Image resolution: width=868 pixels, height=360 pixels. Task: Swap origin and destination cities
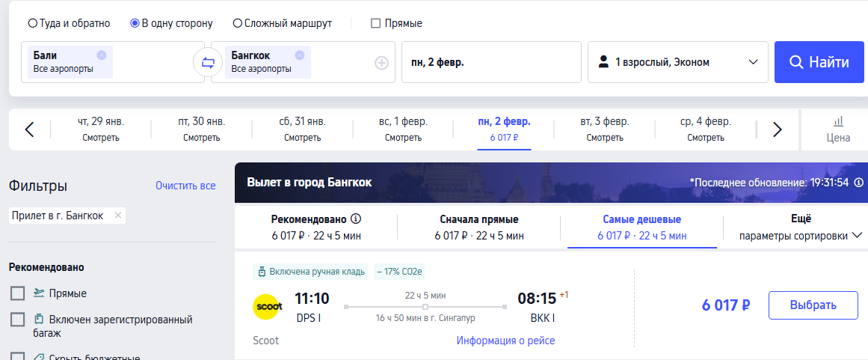click(x=208, y=63)
